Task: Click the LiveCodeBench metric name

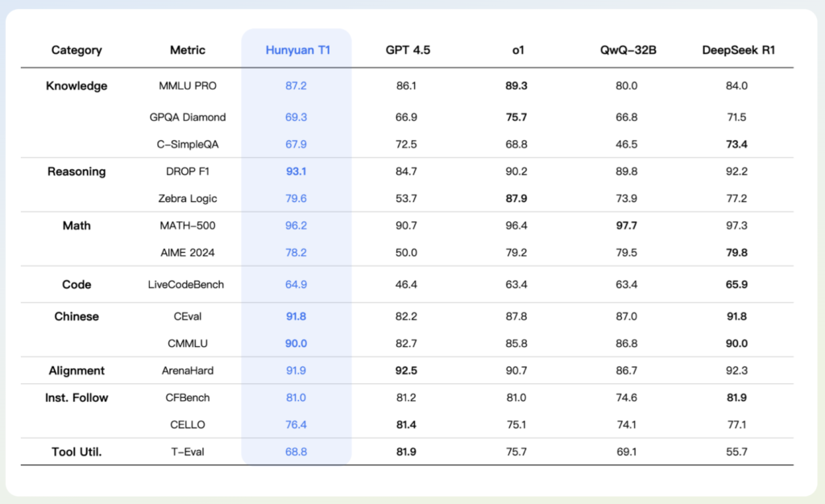Action: [187, 284]
